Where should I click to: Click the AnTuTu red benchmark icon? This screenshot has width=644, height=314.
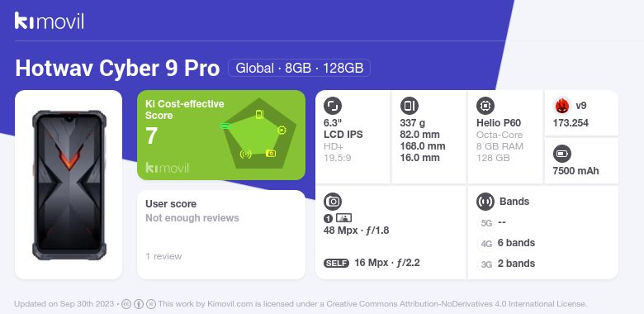562,106
